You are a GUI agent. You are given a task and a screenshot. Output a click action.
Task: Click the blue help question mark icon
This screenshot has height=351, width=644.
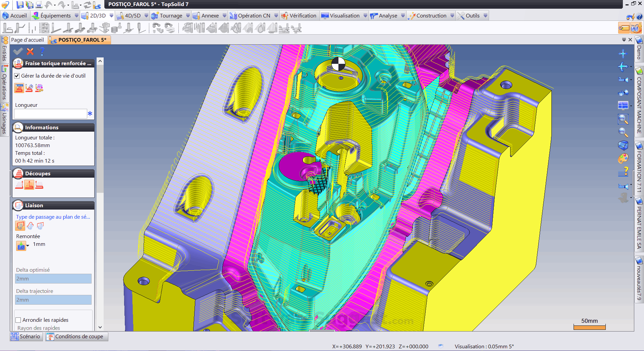point(42,51)
